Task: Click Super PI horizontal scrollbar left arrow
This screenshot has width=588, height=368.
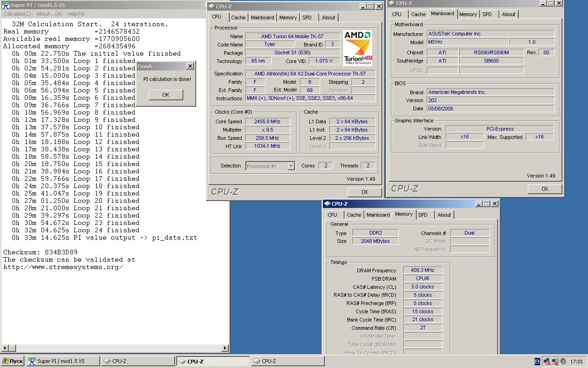Action: (x=5, y=348)
